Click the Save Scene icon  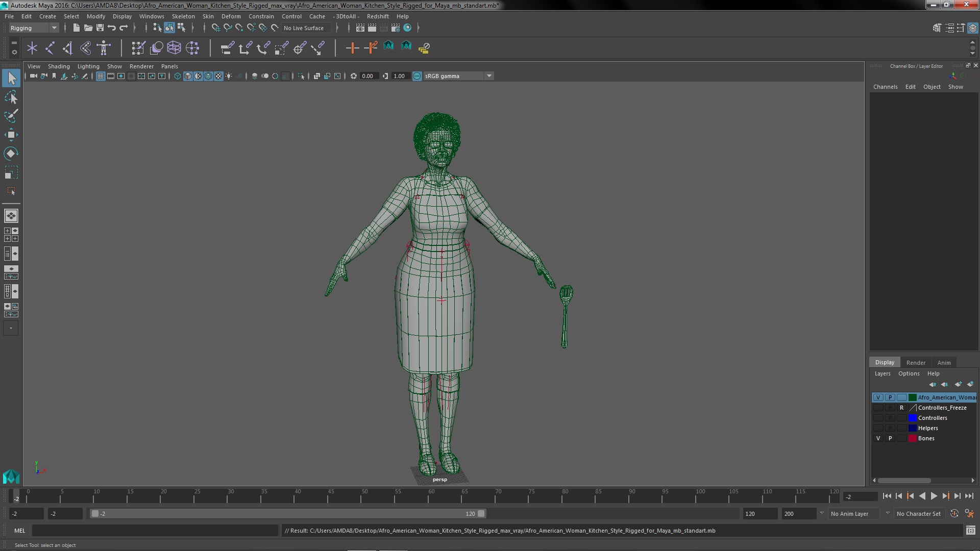100,28
